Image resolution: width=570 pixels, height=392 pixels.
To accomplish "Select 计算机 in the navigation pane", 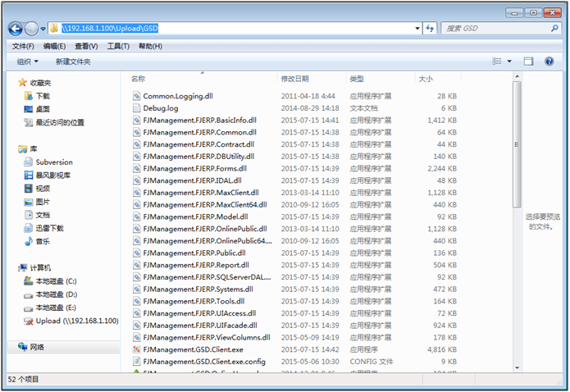I will [x=40, y=268].
